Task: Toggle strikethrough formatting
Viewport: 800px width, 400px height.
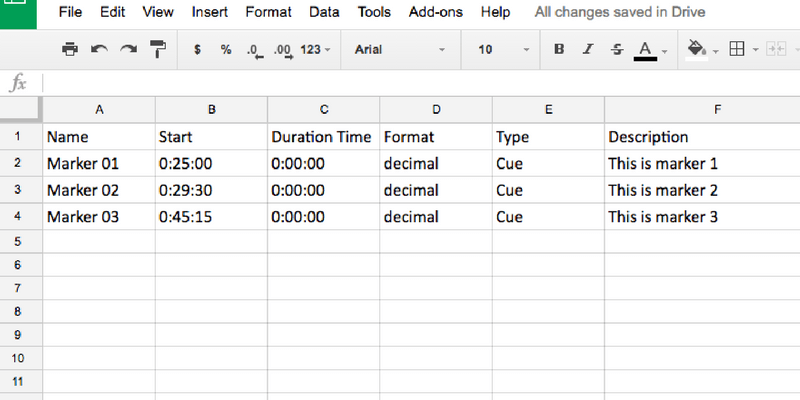Action: coord(616,49)
